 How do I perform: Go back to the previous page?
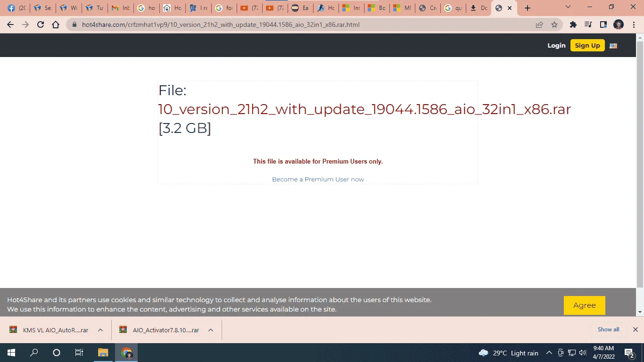10,25
